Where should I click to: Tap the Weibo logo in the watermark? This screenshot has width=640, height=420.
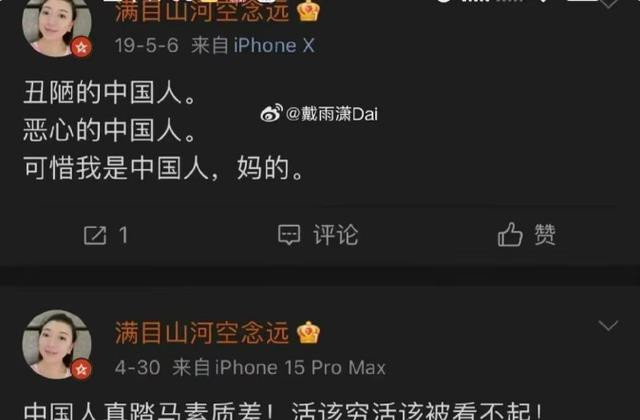(271, 113)
